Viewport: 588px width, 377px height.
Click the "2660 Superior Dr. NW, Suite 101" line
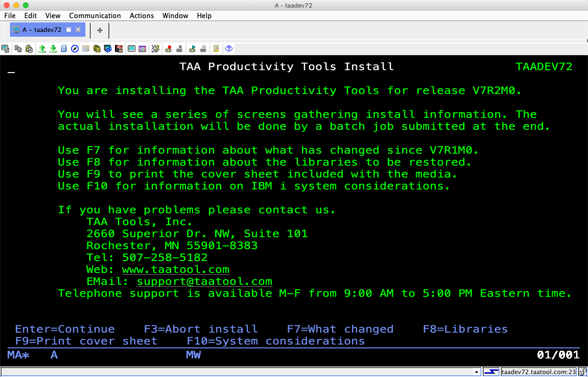pyautogui.click(x=197, y=234)
